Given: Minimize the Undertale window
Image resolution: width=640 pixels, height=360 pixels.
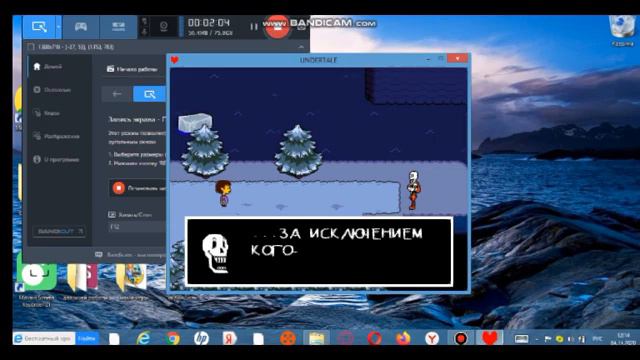Looking at the screenshot, I should (428, 60).
